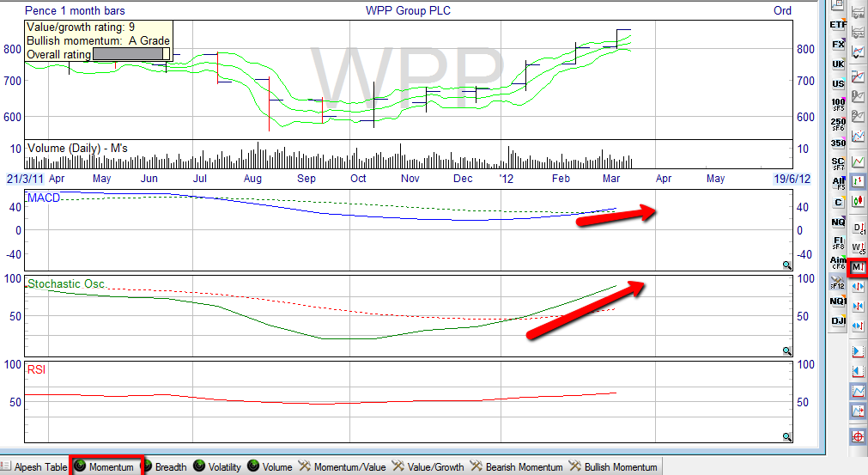Click the Bullish momentum: A Grade text
Image resolution: width=868 pixels, height=475 pixels.
(98, 40)
